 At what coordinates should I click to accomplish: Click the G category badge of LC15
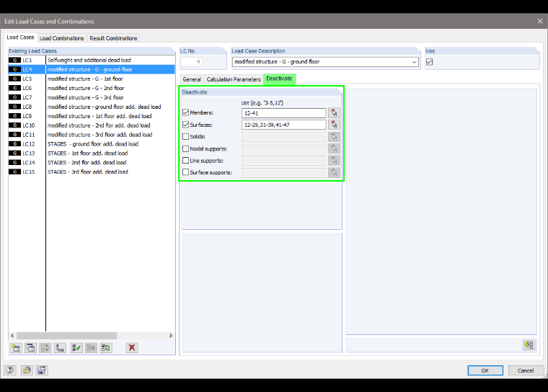coord(14,172)
